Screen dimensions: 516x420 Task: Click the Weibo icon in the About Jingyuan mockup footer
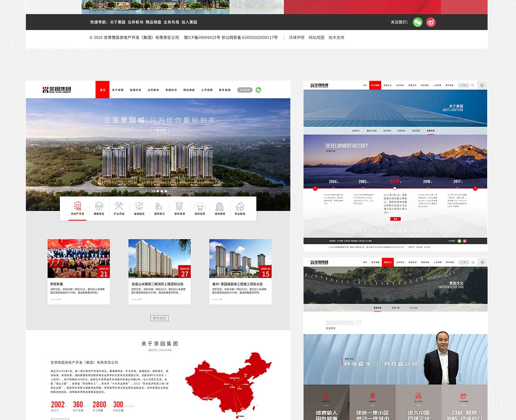pos(465,241)
